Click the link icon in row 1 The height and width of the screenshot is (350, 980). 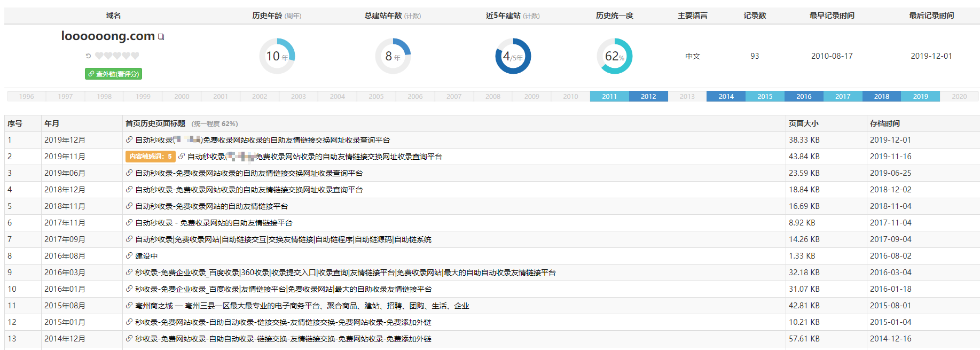click(129, 140)
